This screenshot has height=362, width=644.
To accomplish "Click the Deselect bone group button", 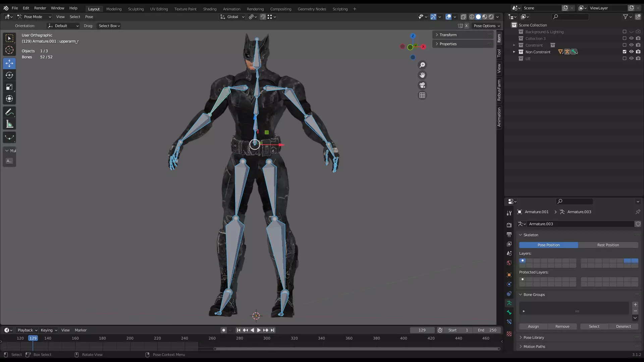I will [x=623, y=326].
